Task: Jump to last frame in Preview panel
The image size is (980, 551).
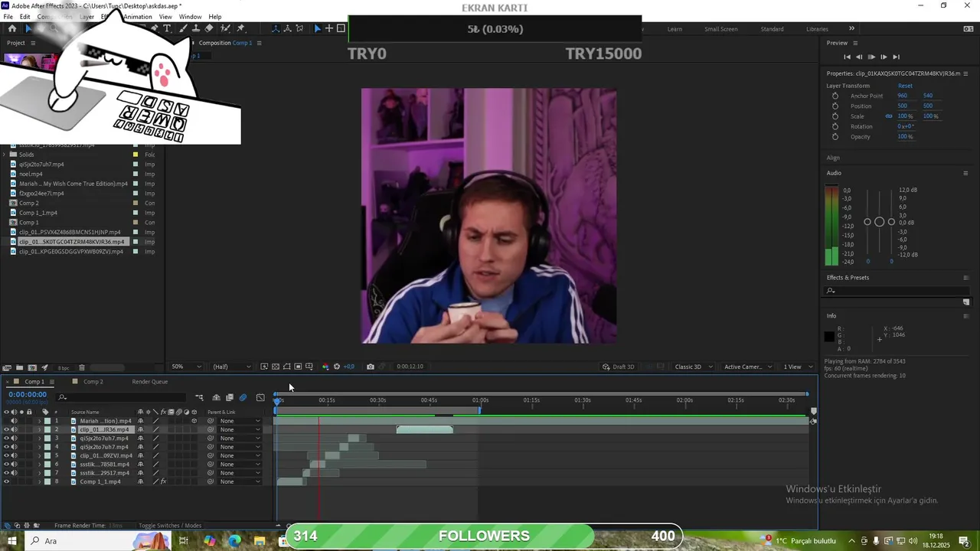Action: pos(896,57)
